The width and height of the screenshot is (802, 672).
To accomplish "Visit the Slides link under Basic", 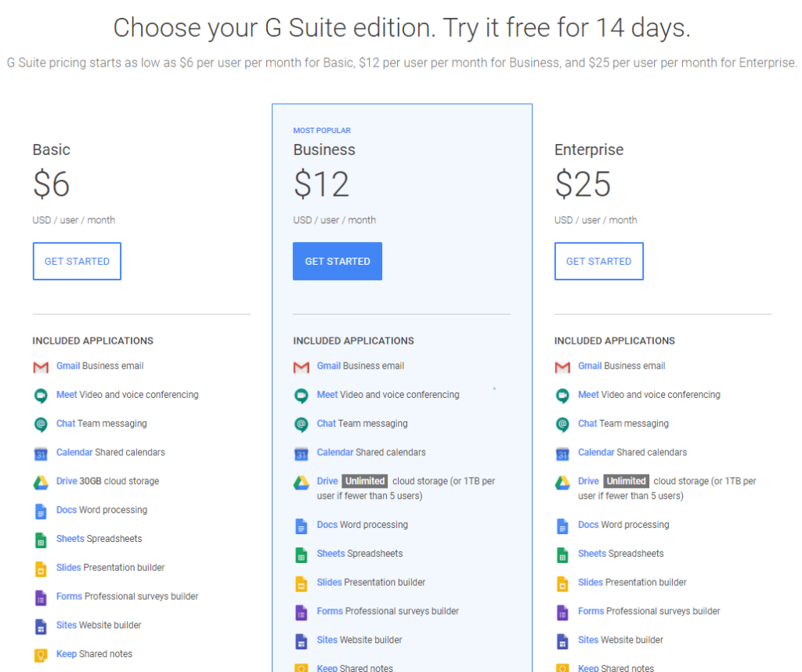I will pyautogui.click(x=69, y=568).
